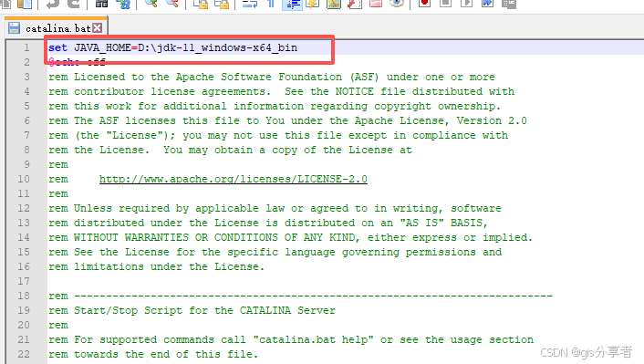Click line number 17 in the margin
Screen dimensions: 644x364
coord(24,281)
